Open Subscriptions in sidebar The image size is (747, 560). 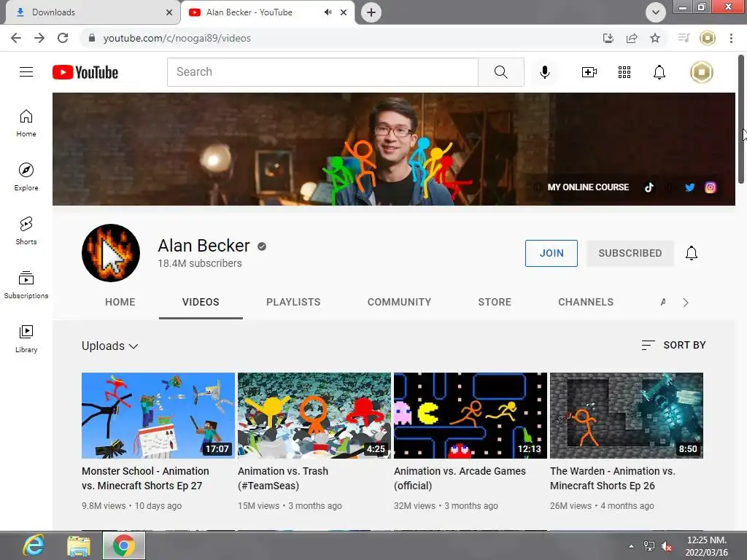(x=26, y=284)
